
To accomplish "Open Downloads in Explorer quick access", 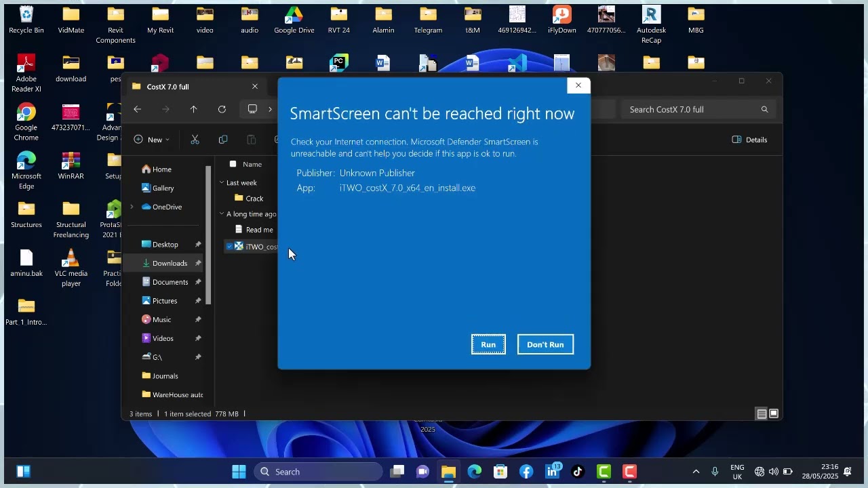I will point(165,263).
